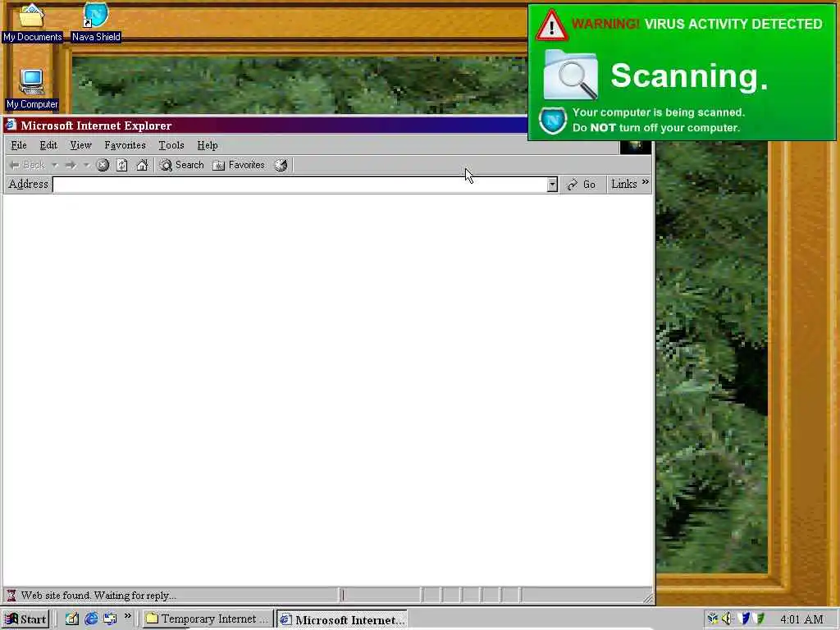Viewport: 840px width, 630px height.
Task: Select the My Computer desktop icon
Action: pyautogui.click(x=32, y=89)
